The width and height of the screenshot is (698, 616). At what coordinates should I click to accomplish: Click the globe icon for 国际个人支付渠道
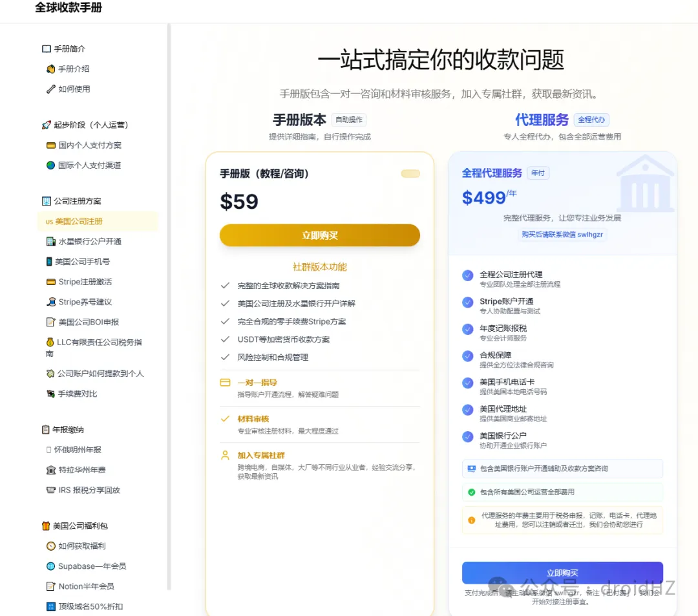[x=50, y=165]
